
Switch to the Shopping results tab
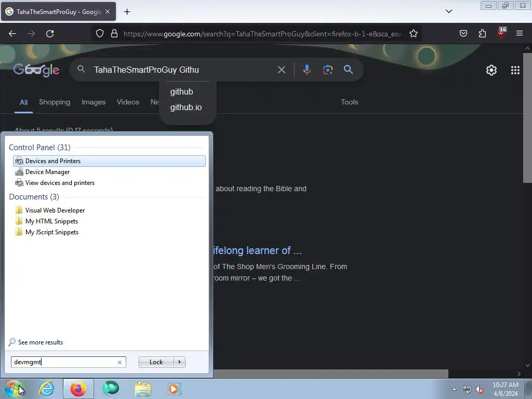pyautogui.click(x=55, y=102)
